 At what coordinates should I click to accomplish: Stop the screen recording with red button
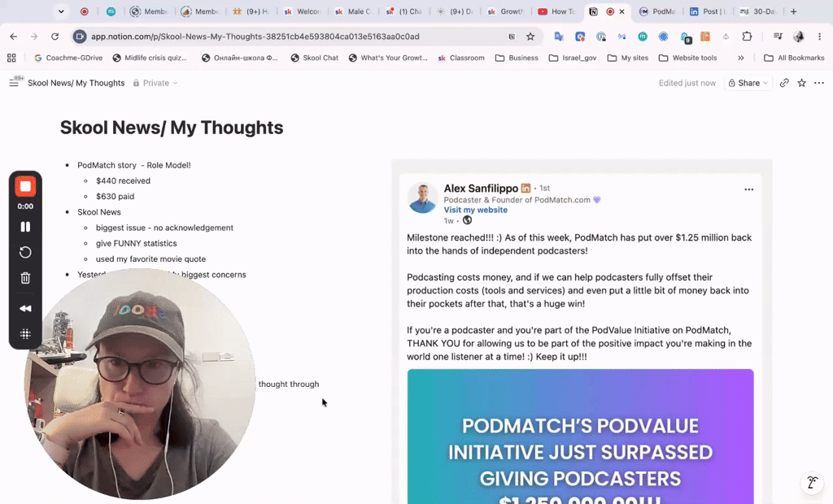25,186
